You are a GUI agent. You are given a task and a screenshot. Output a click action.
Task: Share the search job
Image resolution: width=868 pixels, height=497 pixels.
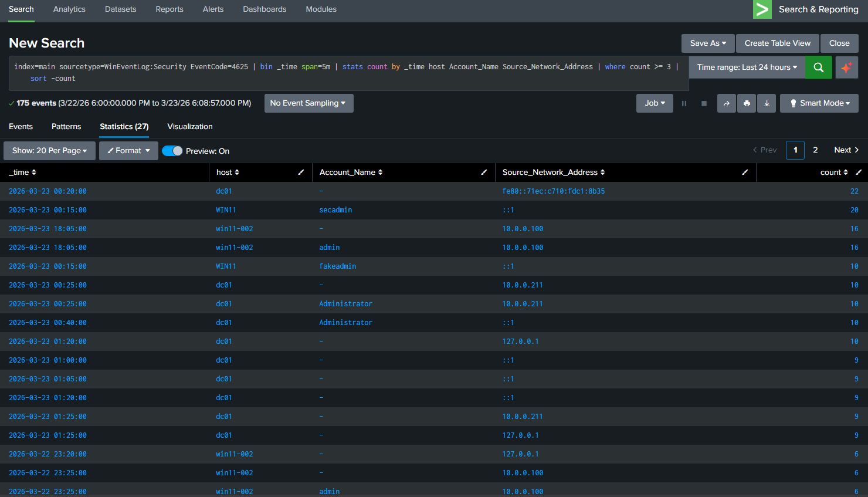(x=727, y=103)
